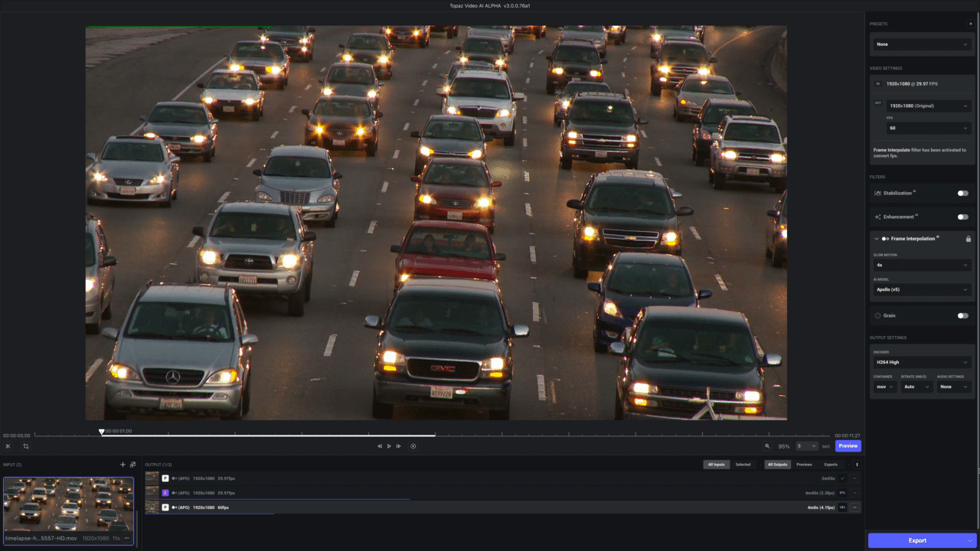Click the loop playback icon

pos(413,445)
